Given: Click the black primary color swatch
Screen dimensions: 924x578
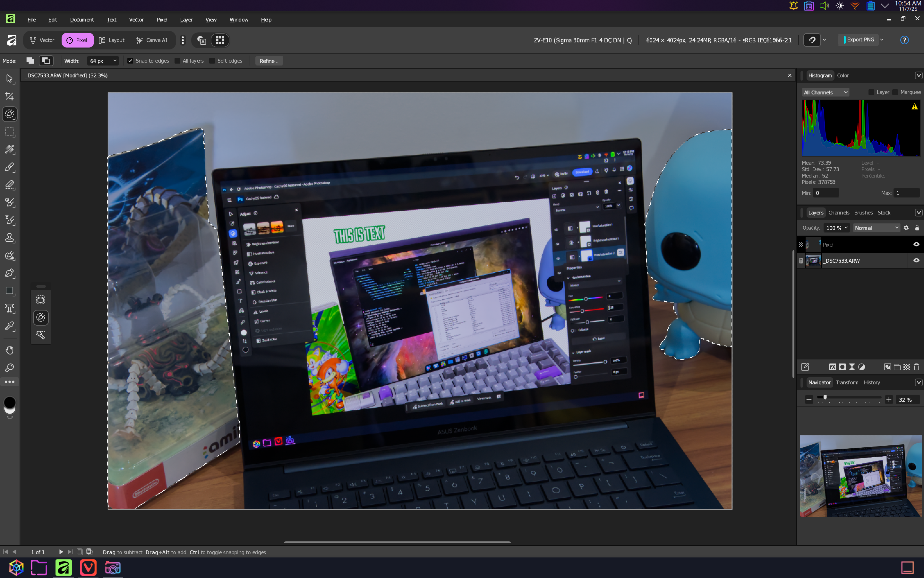Looking at the screenshot, I should (10, 402).
